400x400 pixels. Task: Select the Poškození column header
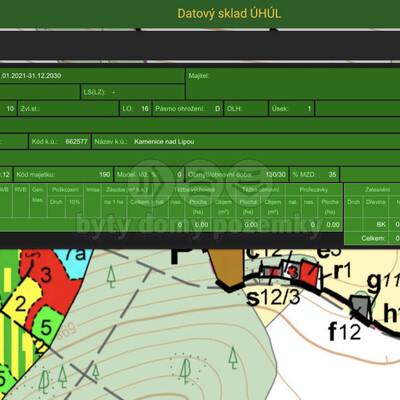(x=65, y=189)
